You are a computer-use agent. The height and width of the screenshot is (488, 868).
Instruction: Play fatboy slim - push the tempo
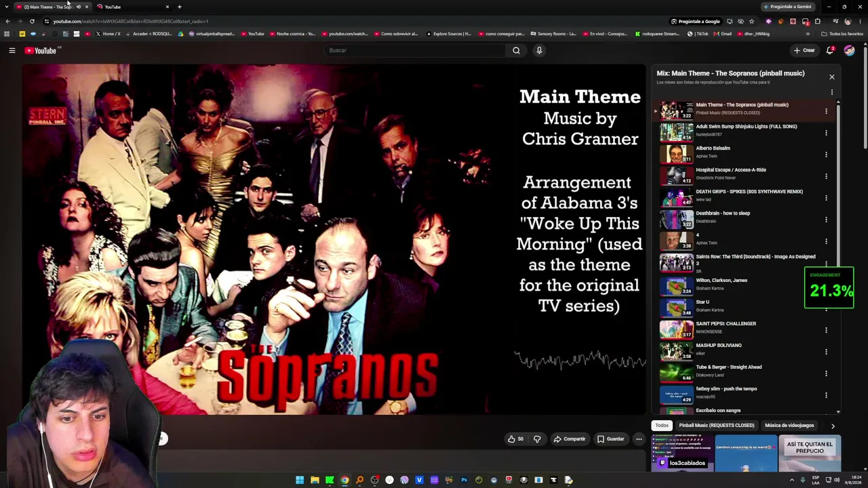click(x=743, y=394)
